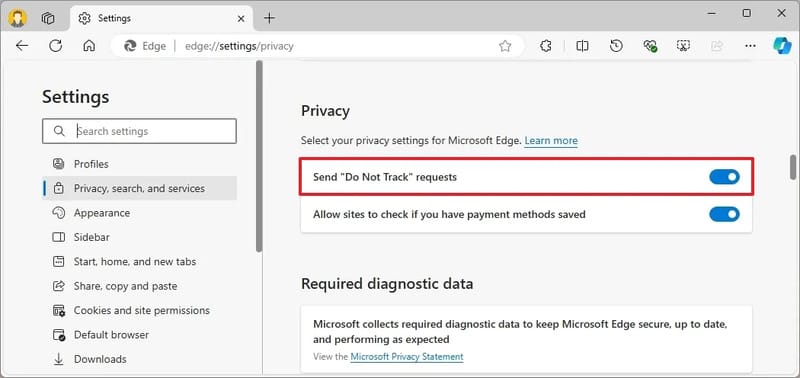The image size is (800, 378).
Task: Click the Refresh page icon
Action: pyautogui.click(x=55, y=46)
